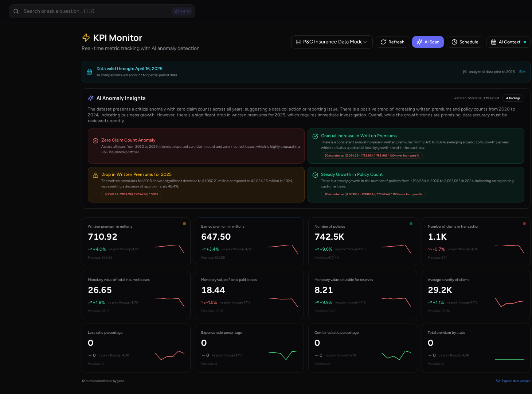This screenshot has height=394, width=532.
Task: Click sparkline chart on Written premium card
Action: tap(170, 249)
